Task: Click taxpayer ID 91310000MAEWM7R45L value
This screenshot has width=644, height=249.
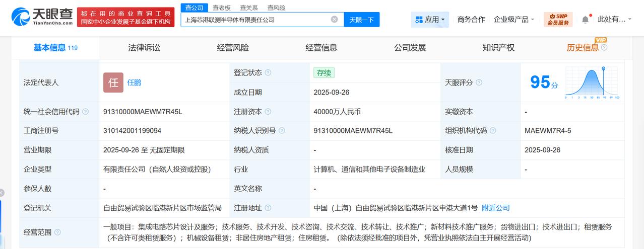Action: [353, 131]
